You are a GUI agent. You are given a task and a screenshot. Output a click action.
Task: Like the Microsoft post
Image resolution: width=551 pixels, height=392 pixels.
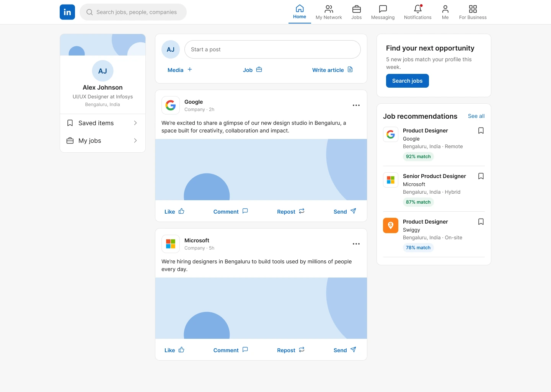coord(174,350)
